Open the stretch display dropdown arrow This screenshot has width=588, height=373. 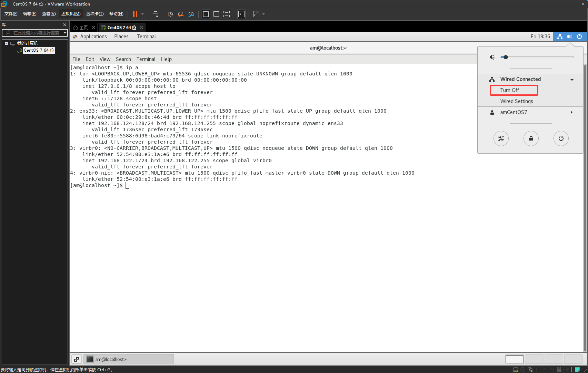[x=263, y=14]
